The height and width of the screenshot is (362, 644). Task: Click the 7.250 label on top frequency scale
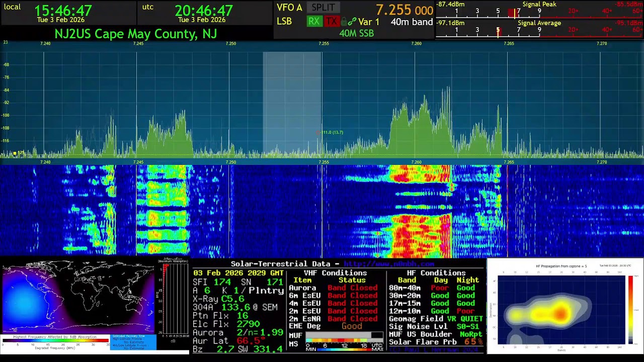tap(230, 44)
